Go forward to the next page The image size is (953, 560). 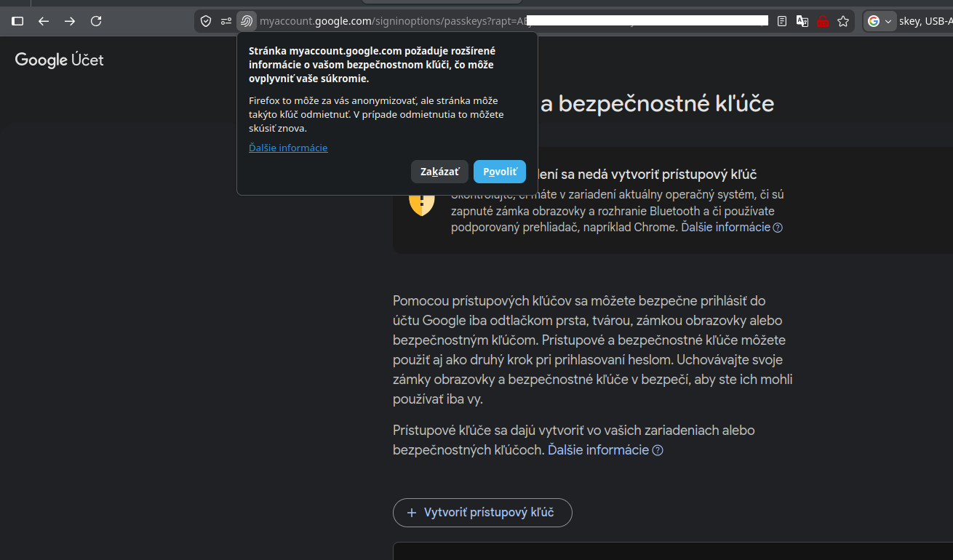(x=70, y=21)
